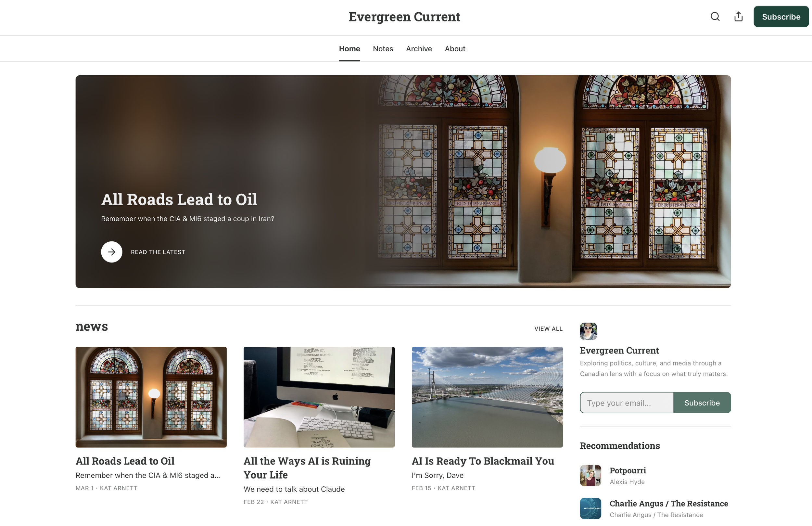Click the Evergreen Current site title

[x=404, y=17]
